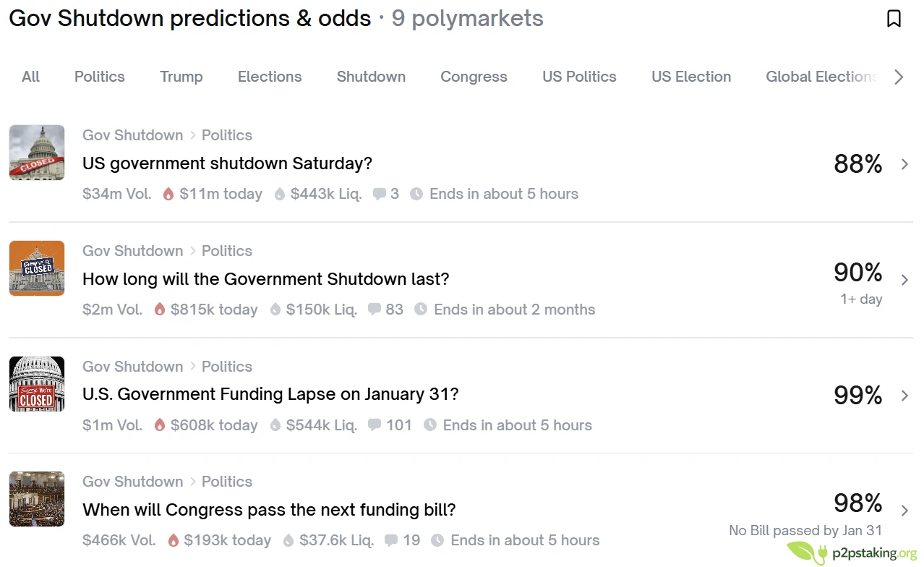Click the clock icon on the Congress funding bill market
This screenshot has width=924, height=567.
point(437,540)
